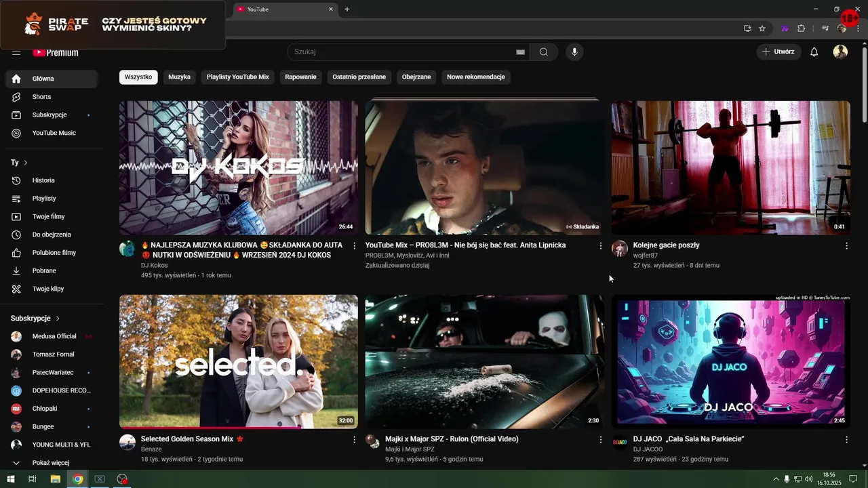Open more options for PRO8L3M mix

pyautogui.click(x=600, y=245)
